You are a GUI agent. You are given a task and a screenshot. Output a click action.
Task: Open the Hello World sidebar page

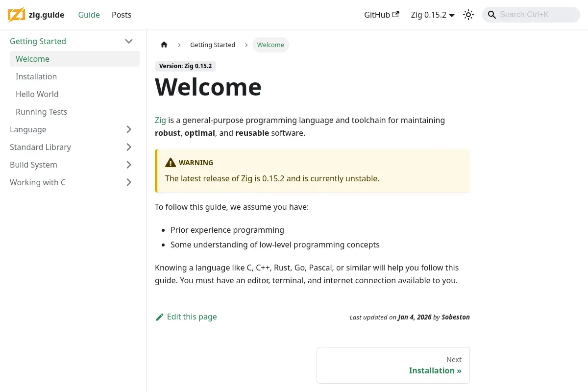37,94
